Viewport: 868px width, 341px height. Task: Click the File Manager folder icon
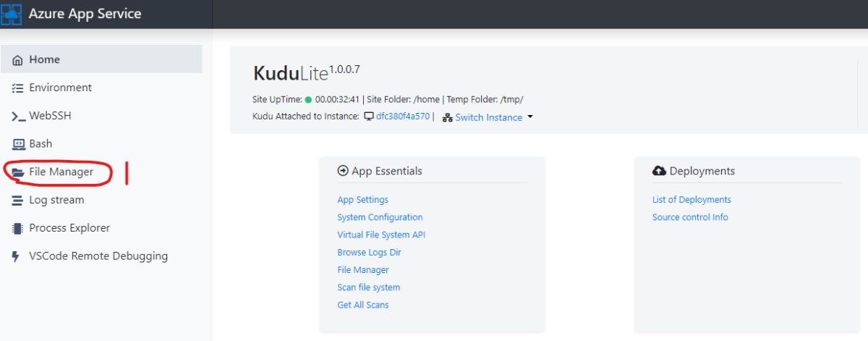click(17, 172)
